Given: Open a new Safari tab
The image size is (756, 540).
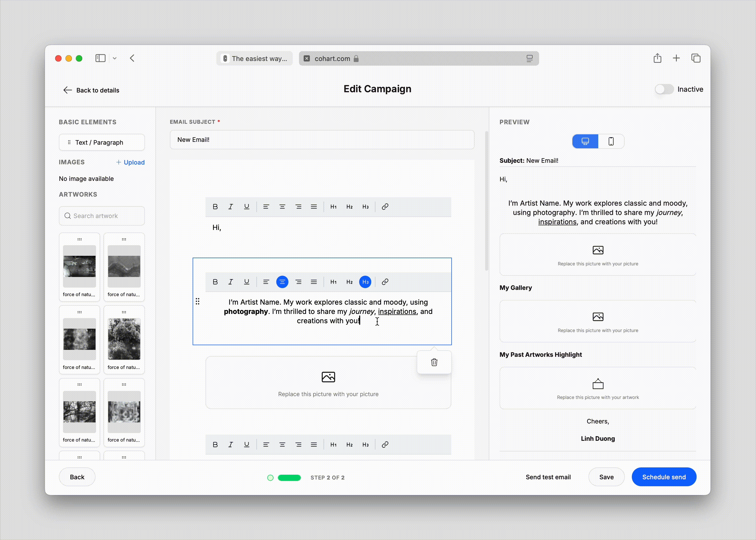Looking at the screenshot, I should pos(676,58).
